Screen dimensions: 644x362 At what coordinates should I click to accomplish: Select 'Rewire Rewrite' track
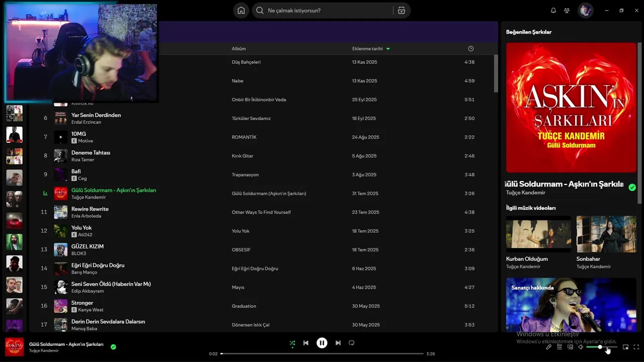click(90, 209)
